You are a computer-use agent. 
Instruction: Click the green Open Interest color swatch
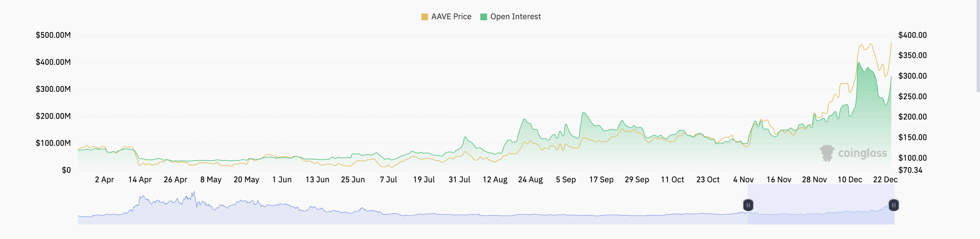[x=484, y=17]
